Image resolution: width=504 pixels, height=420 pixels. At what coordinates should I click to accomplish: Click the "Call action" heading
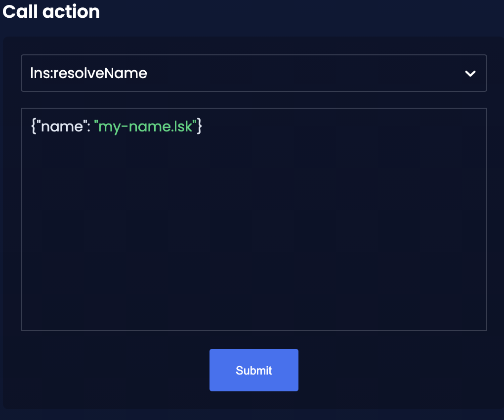pyautogui.click(x=51, y=11)
